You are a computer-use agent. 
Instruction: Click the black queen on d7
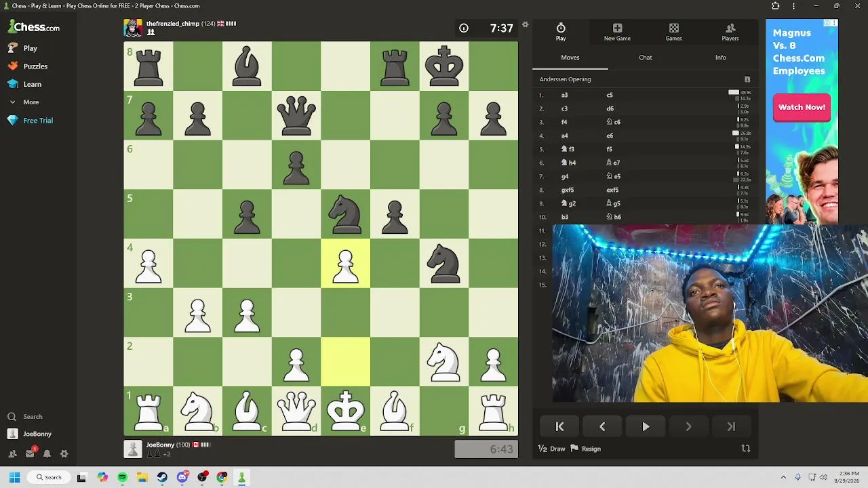pos(296,115)
